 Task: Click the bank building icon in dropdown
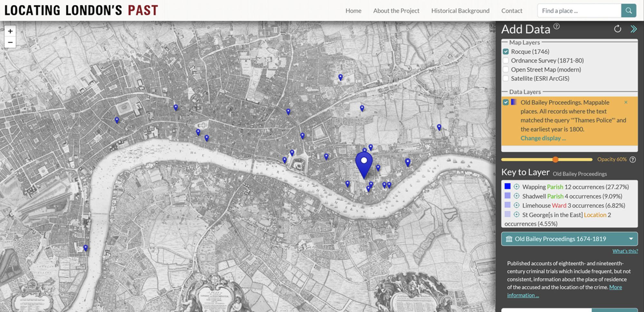coord(509,239)
